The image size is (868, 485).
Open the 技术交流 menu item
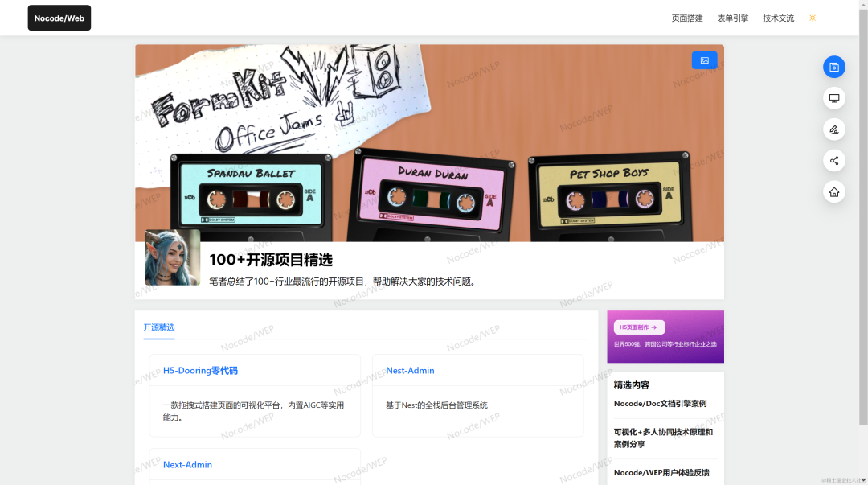778,18
